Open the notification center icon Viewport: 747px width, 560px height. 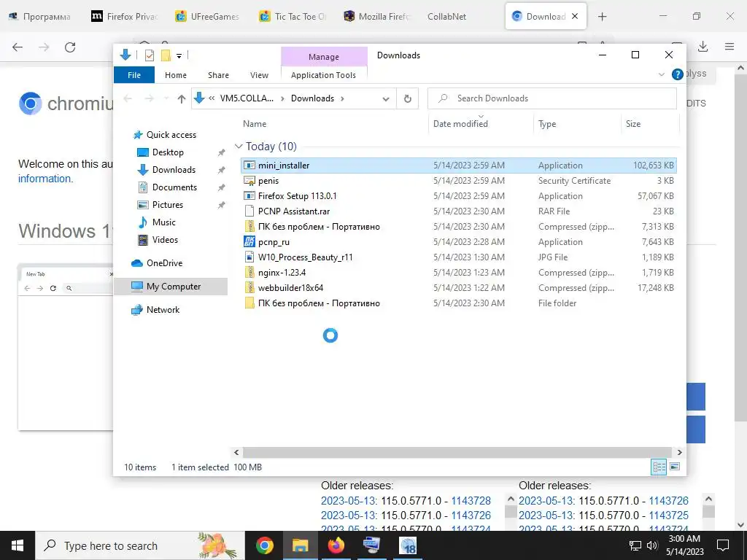(x=723, y=545)
